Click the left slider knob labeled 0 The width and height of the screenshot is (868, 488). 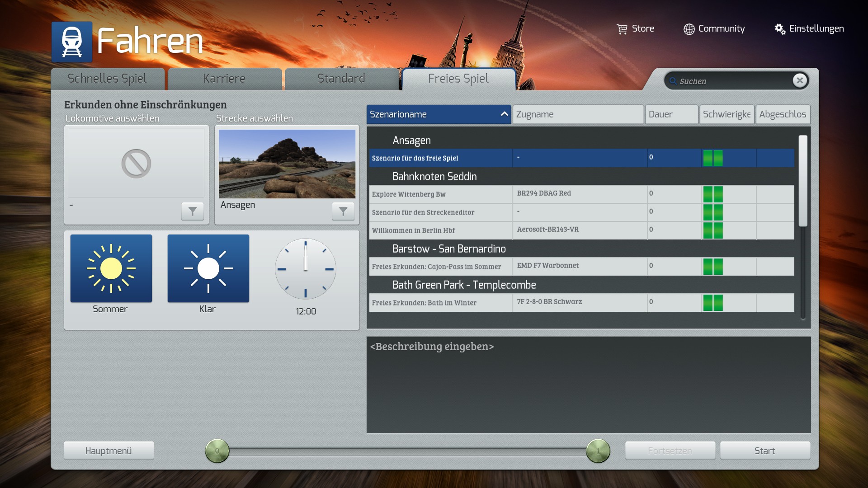[217, 450]
